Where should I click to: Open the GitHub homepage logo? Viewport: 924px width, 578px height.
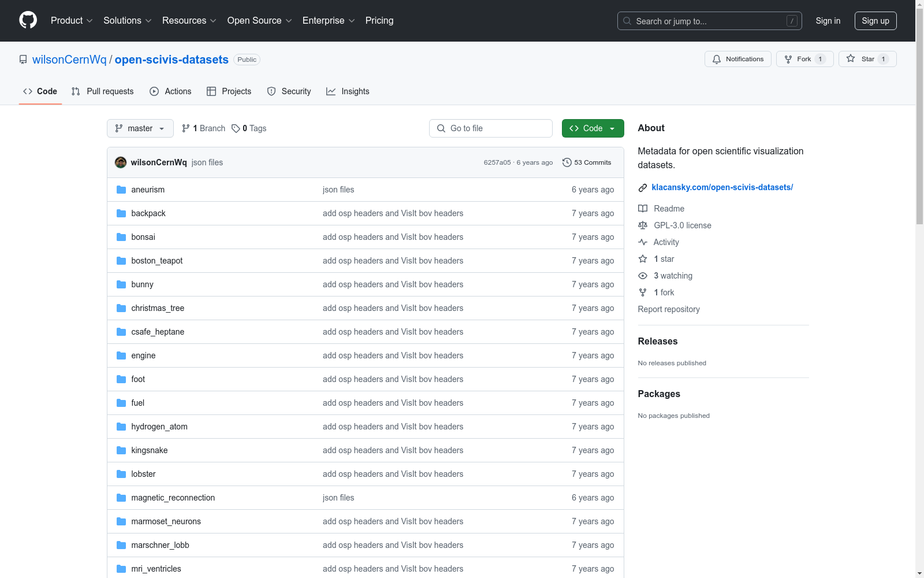click(28, 20)
